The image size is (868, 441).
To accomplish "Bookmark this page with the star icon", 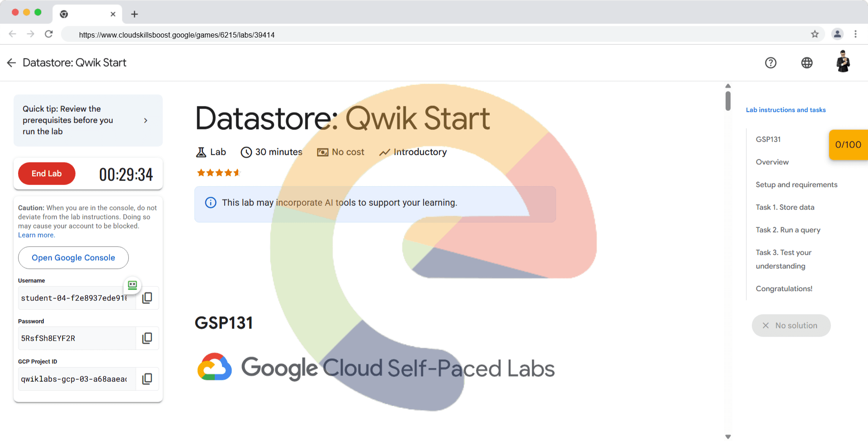I will pos(815,34).
